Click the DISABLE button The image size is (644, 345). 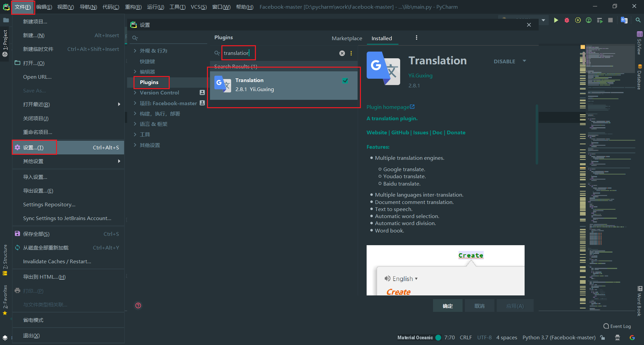(x=504, y=61)
